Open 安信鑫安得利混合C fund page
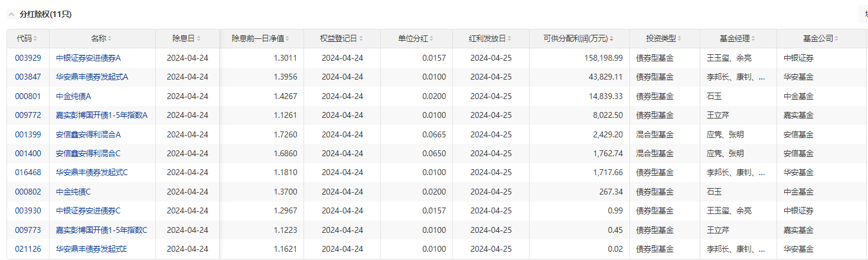Viewport: 868px width, 260px height. (88, 153)
